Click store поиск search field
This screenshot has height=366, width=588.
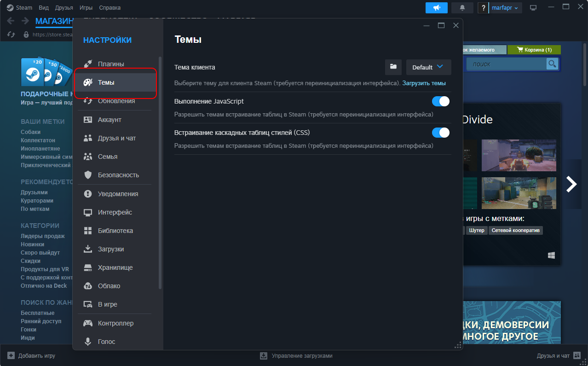point(507,64)
